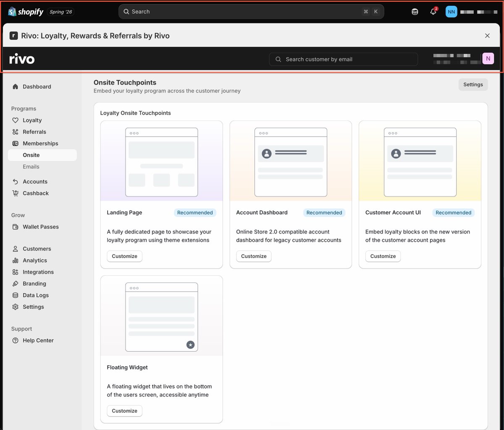This screenshot has height=430, width=504.
Task: Click the 'Onsite Touchpoints' heading
Action: (125, 83)
